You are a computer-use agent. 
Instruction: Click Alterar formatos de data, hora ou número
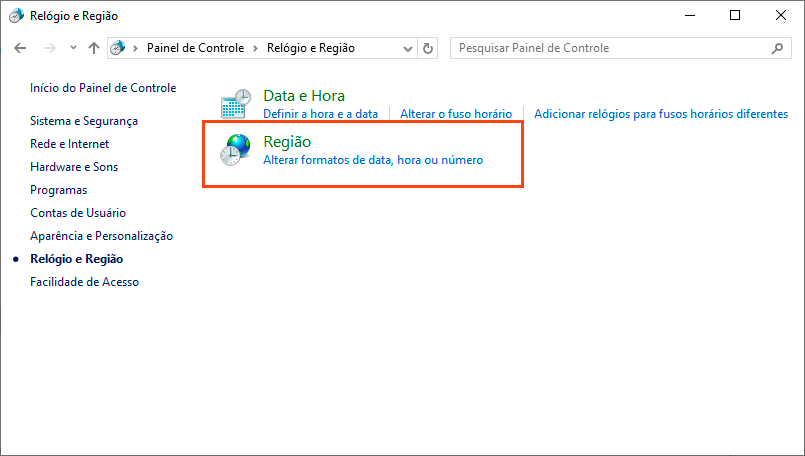[373, 160]
